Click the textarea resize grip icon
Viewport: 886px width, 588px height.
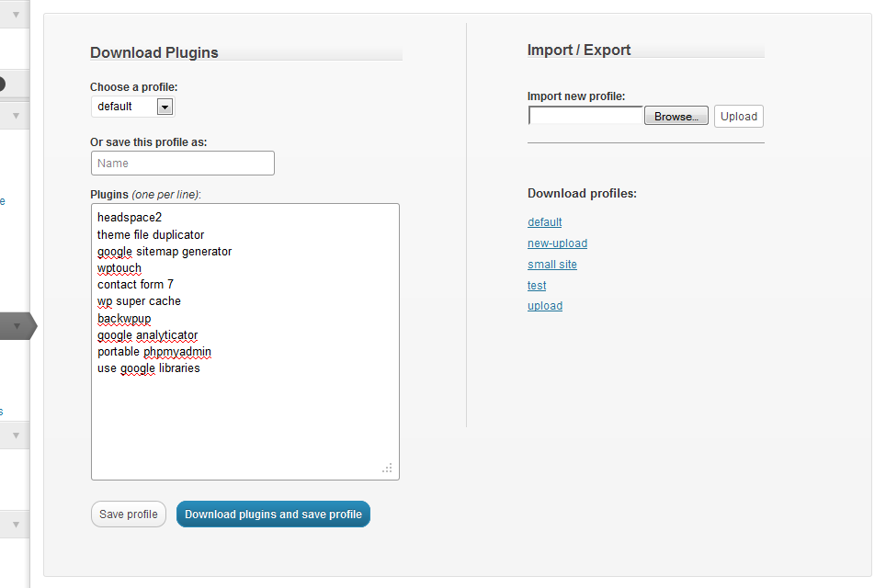click(387, 468)
